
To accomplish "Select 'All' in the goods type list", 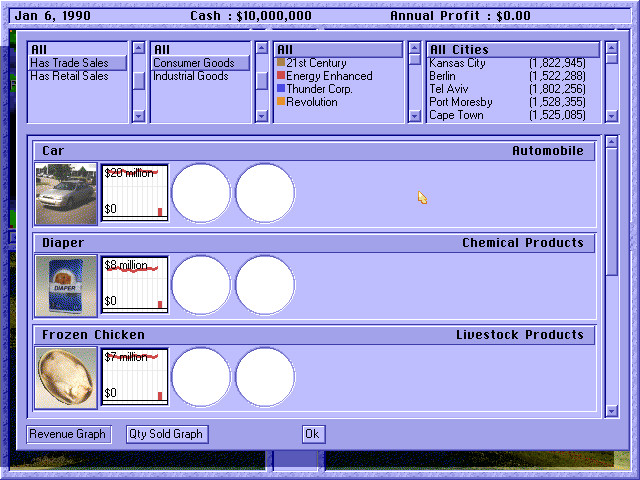I will 200,50.
